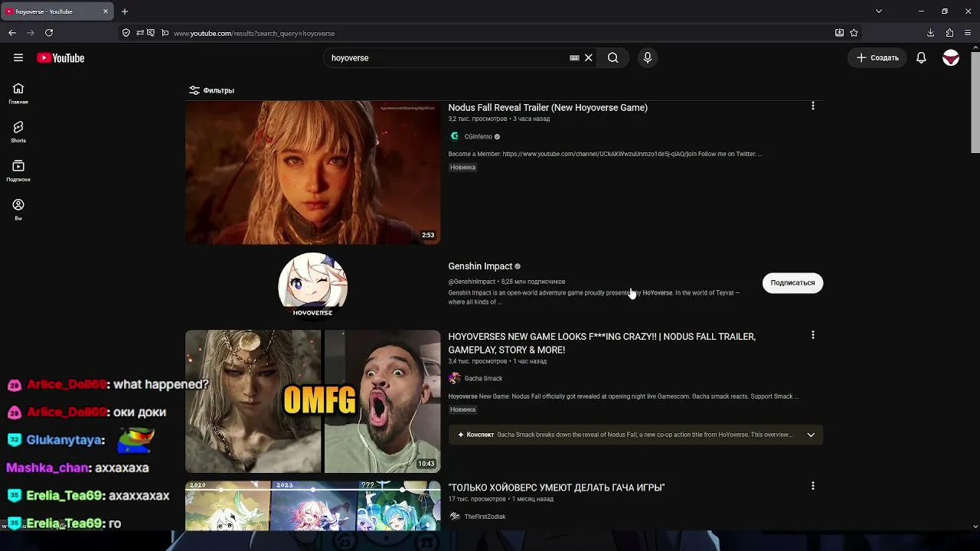Click the install-app icon beside the bookmark star
This screenshot has height=551, width=980.
[x=839, y=33]
